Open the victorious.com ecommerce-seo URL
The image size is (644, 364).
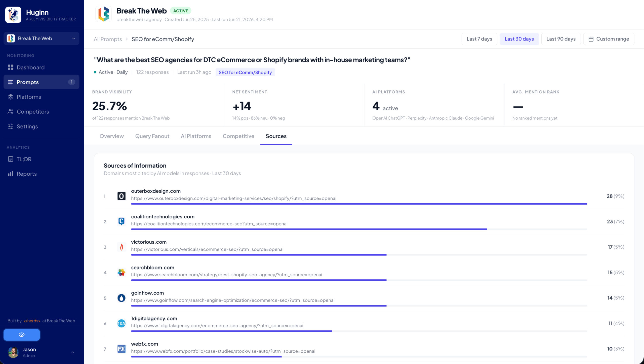tap(207, 249)
